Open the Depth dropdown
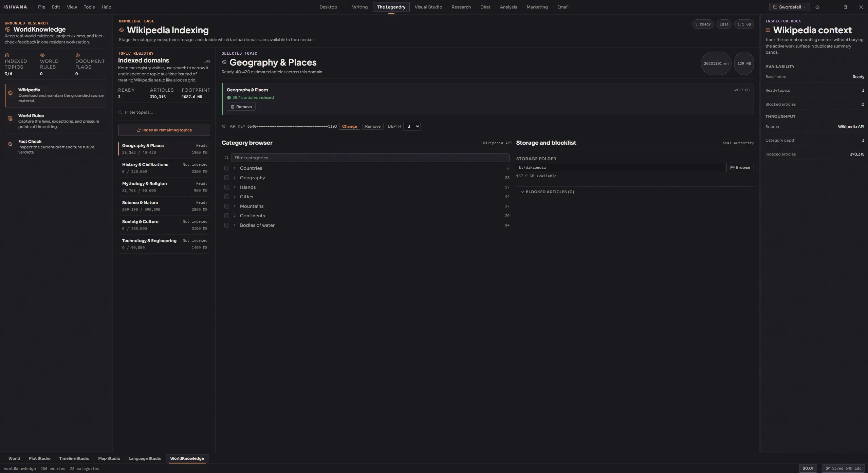Image resolution: width=868 pixels, height=473 pixels. (412, 126)
